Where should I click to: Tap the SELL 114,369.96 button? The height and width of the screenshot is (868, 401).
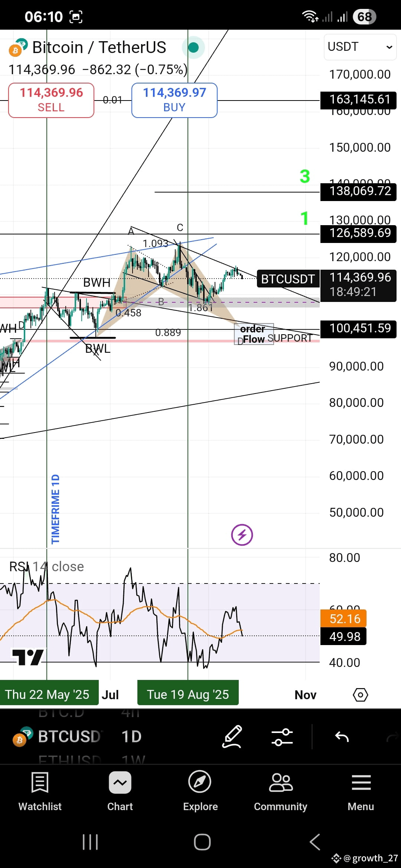51,100
